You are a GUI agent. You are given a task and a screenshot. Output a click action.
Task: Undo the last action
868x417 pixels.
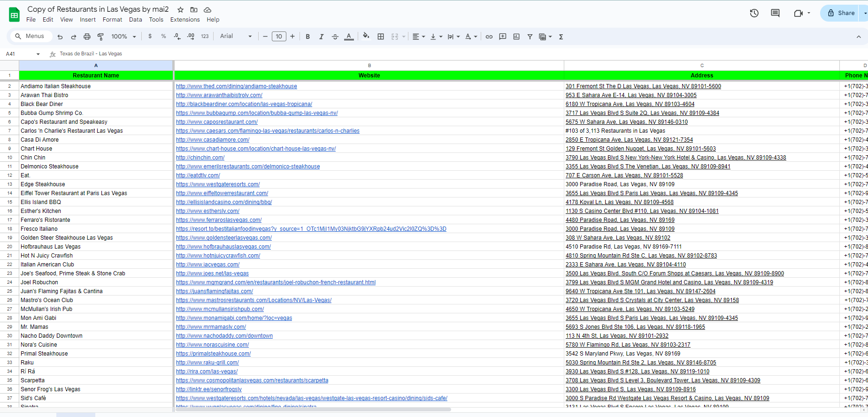[60, 37]
